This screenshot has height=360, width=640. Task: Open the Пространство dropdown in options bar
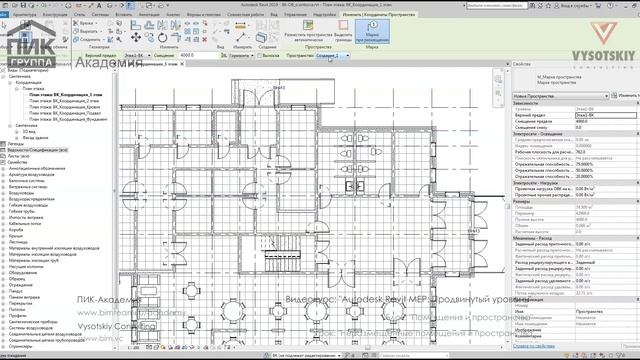(333, 56)
